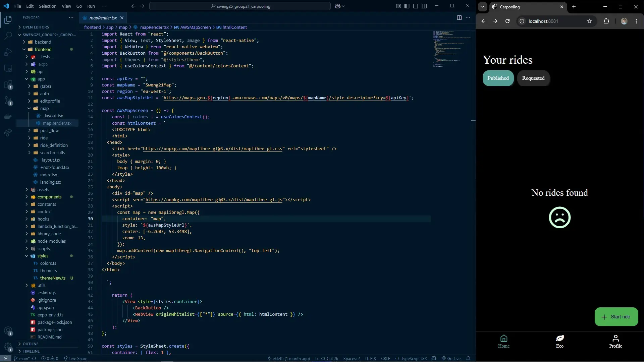Toggle Primary Side Bar visibility

click(407, 6)
